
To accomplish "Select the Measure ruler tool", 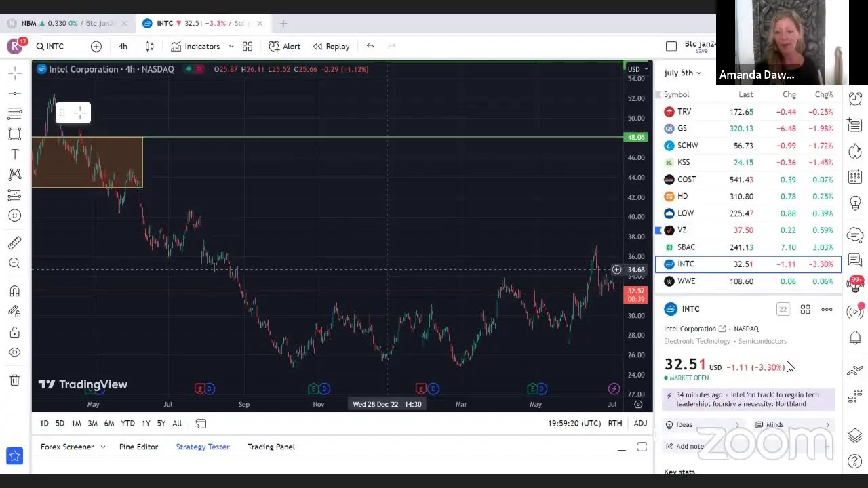I will coord(14,243).
